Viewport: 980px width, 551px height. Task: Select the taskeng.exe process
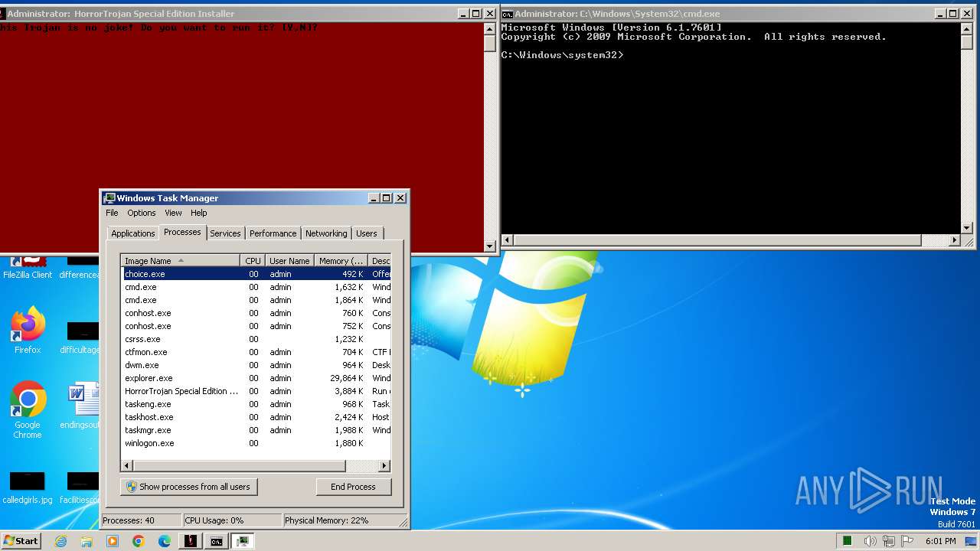256,404
